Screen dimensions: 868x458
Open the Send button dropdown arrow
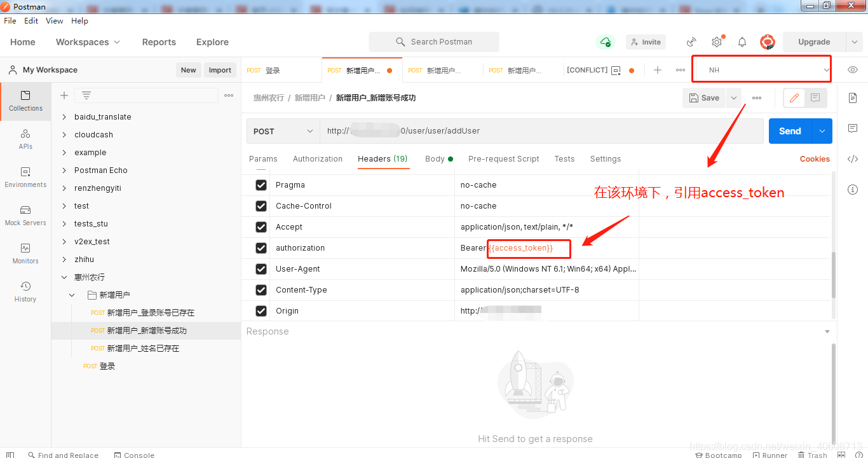click(822, 131)
